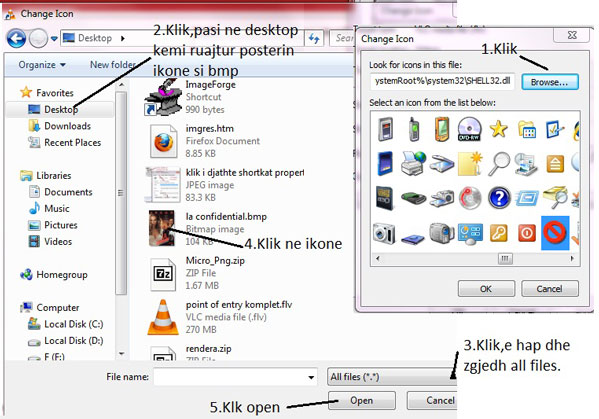Image resolution: width=599 pixels, height=419 pixels.
Task: Select Local Disk (C:) in navigation tree
Action: (x=73, y=324)
